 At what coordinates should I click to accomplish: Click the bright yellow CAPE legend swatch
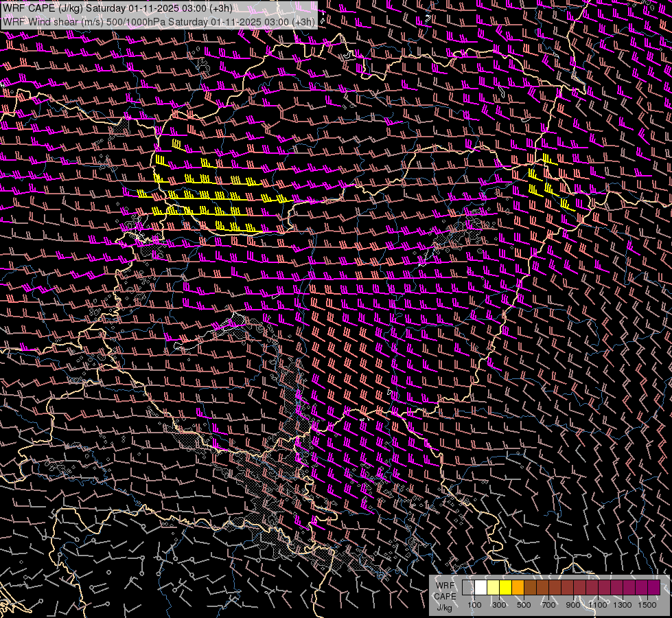(x=506, y=588)
